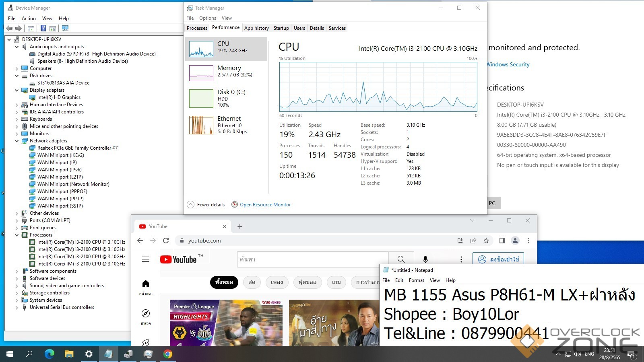This screenshot has height=362, width=644.
Task: Click the YouTube search magnifier button
Action: 401,259
